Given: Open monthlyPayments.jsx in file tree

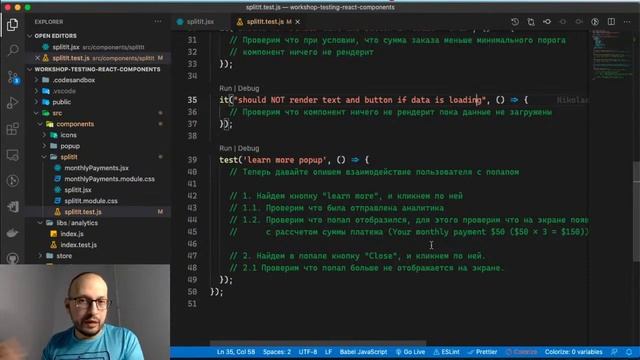Looking at the screenshot, I should [96, 168].
